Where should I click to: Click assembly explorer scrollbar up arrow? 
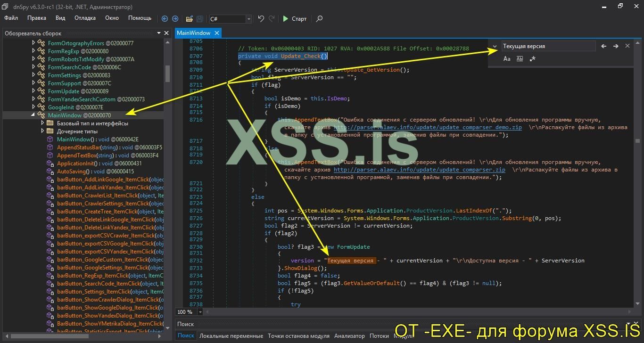[167, 42]
